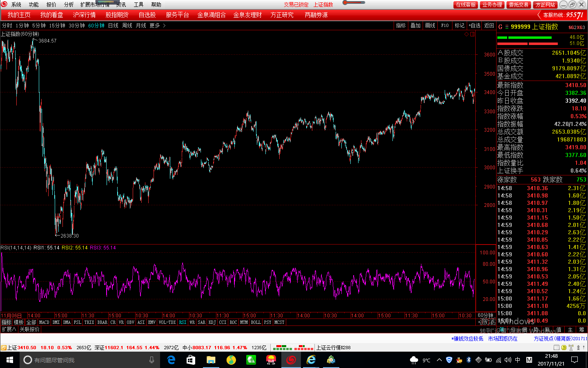The height and width of the screenshot is (368, 588).
Task: Click the orange window icon before 上证
Action: tap(3, 348)
